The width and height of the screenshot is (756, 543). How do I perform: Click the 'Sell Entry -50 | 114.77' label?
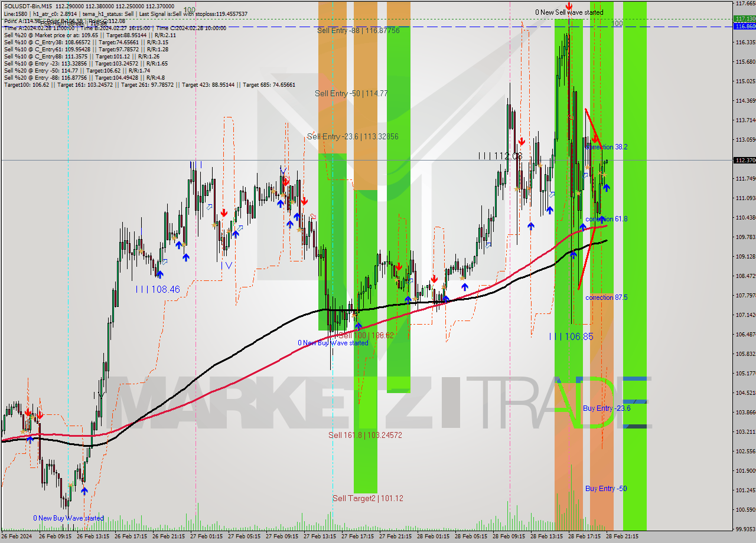pyautogui.click(x=351, y=93)
